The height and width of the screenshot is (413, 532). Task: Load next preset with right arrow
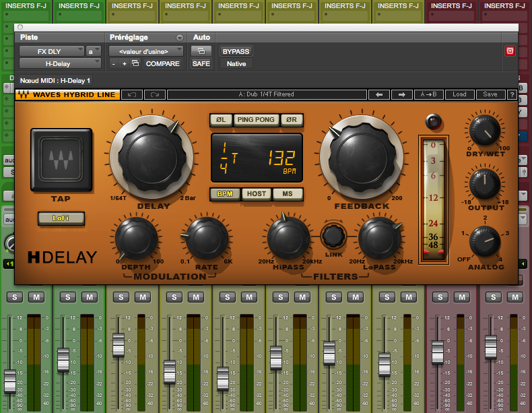point(402,95)
